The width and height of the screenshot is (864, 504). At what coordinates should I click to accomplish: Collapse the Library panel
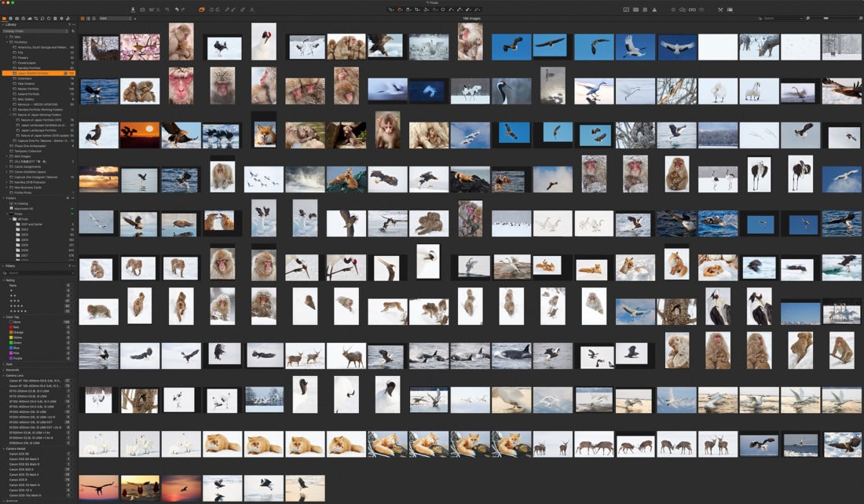(3, 24)
